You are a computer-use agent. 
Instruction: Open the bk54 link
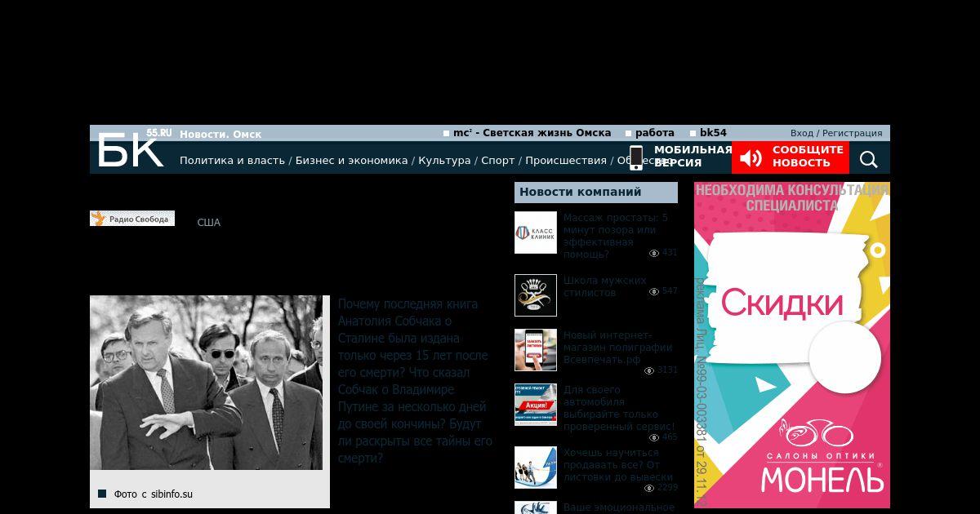pyautogui.click(x=713, y=133)
